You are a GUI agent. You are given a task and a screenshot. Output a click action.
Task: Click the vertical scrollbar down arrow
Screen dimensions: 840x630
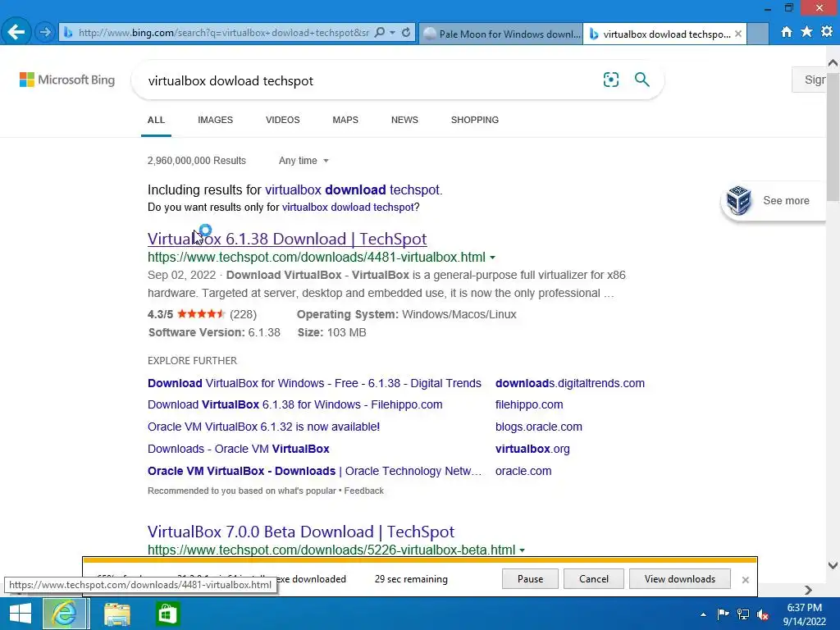(833, 565)
